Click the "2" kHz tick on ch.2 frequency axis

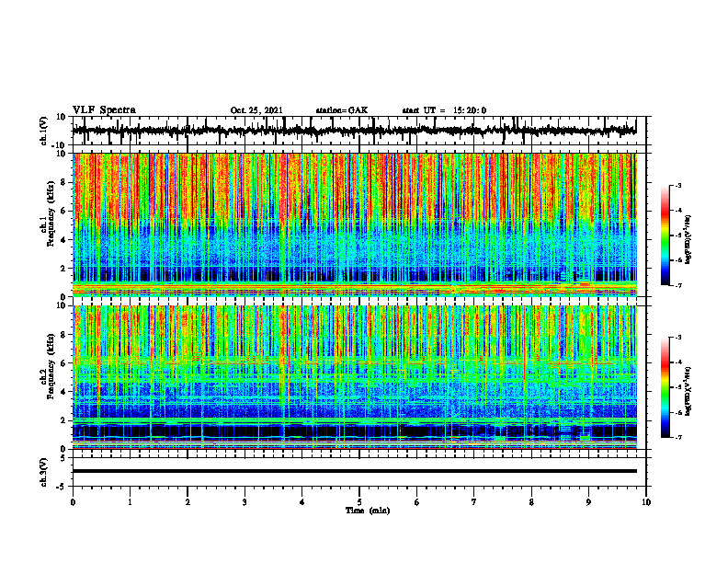tap(64, 420)
